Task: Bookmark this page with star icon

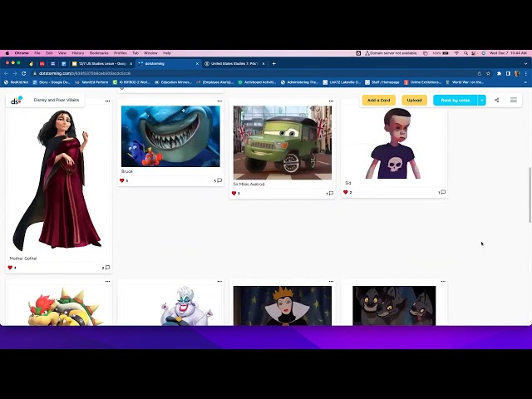Action: tap(488, 73)
